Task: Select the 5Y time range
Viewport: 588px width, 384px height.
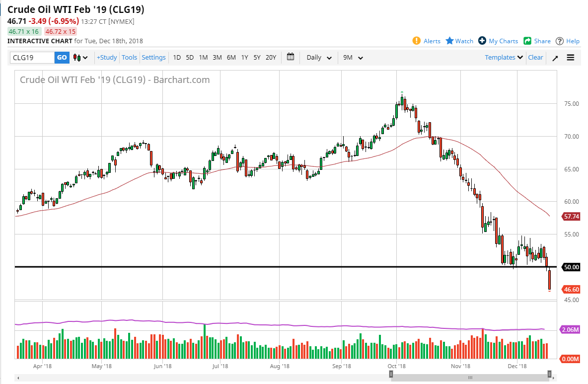Action: click(257, 57)
